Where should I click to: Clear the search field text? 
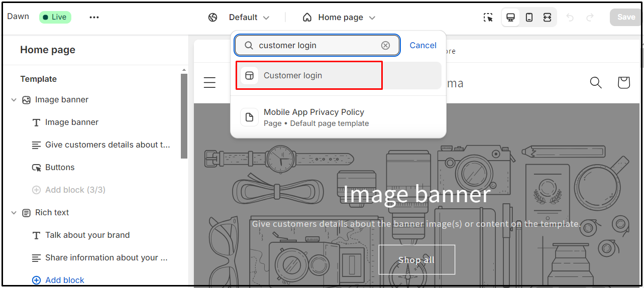(x=385, y=46)
